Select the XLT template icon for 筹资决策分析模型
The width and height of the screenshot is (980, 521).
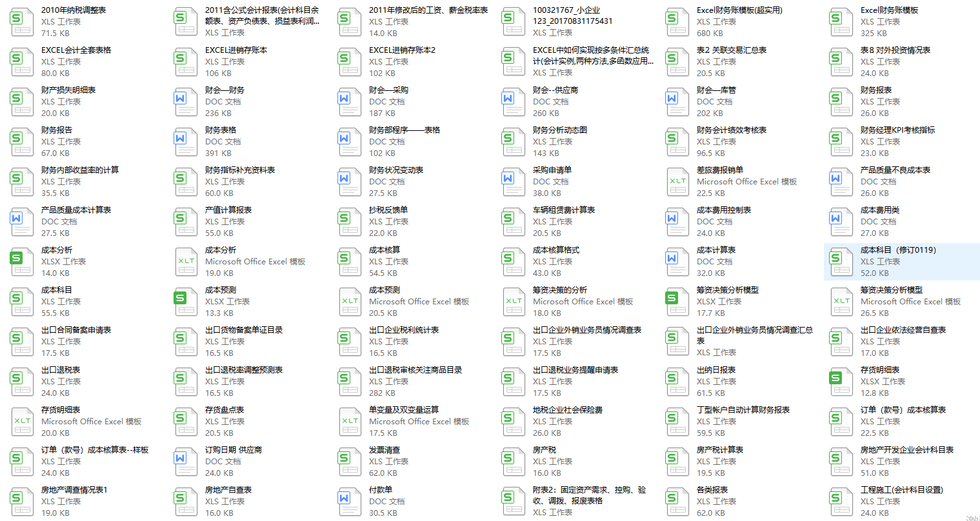click(x=841, y=302)
